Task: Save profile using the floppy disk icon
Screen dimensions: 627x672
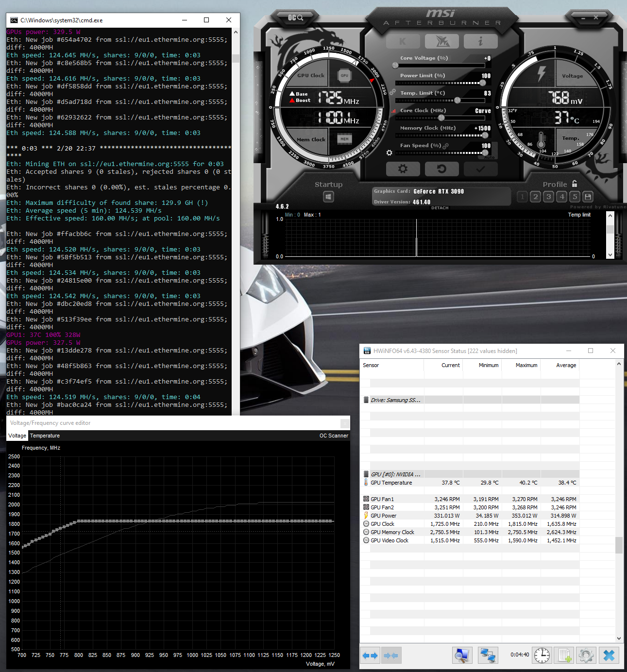Action: 588,197
